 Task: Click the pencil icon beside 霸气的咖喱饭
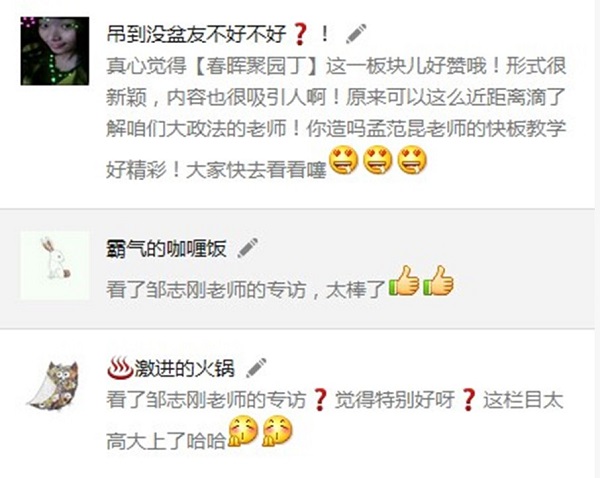pos(248,248)
